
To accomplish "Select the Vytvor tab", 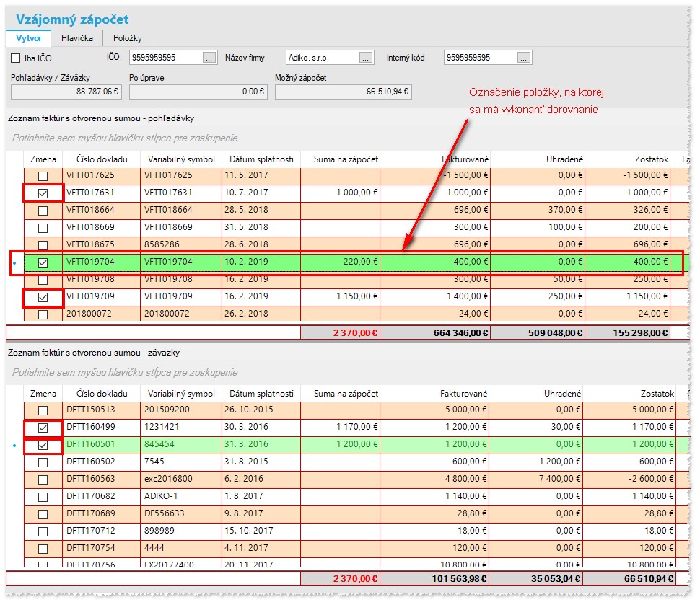I will [x=29, y=38].
